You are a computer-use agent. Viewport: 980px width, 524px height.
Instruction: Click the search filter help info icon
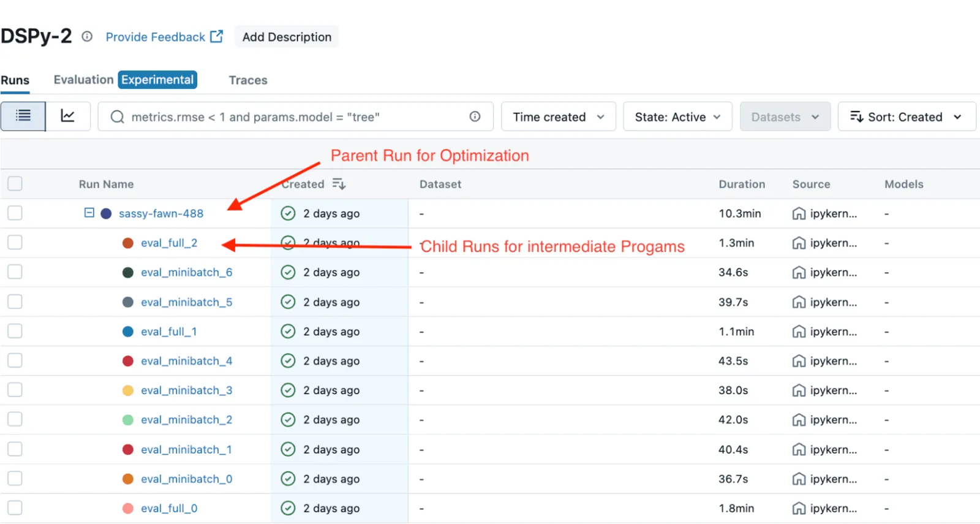click(x=475, y=116)
